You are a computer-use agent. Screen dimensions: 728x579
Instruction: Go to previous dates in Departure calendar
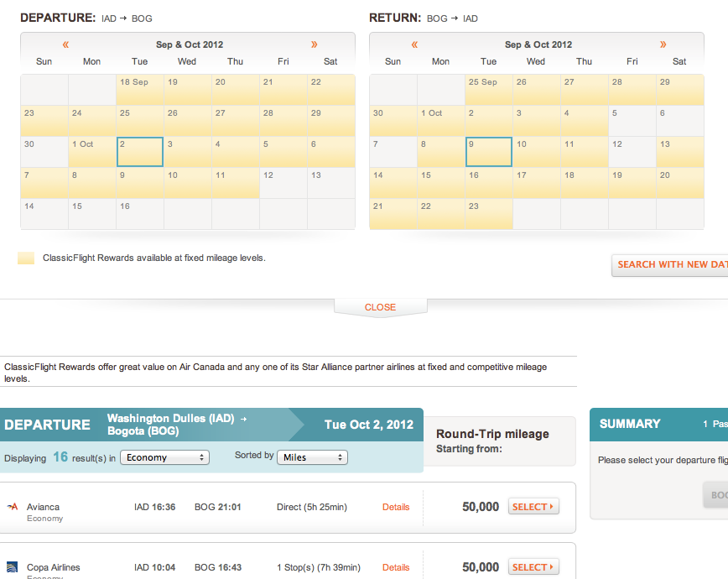65,44
